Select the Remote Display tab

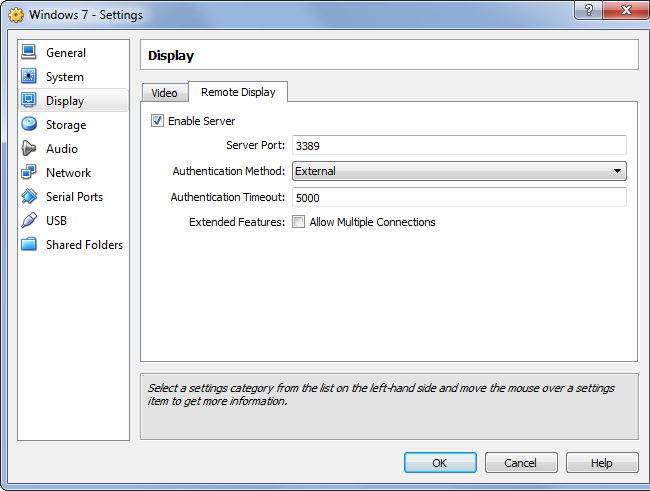tap(238, 92)
